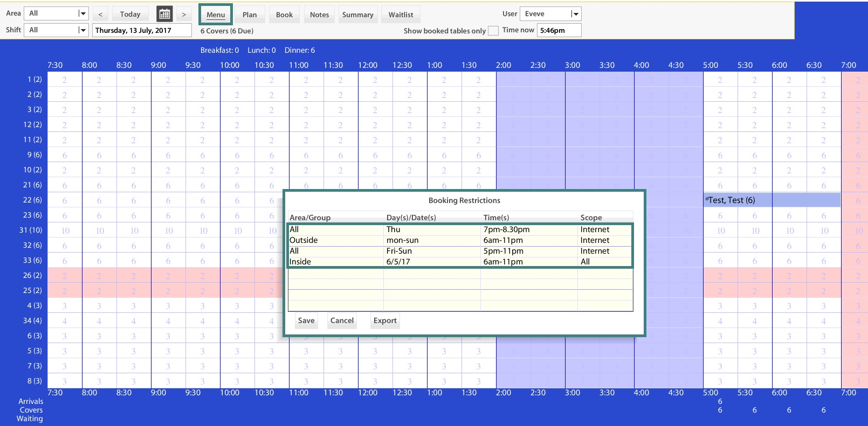Click the Dinner: 6 count
The height and width of the screenshot is (426, 868).
point(300,50)
